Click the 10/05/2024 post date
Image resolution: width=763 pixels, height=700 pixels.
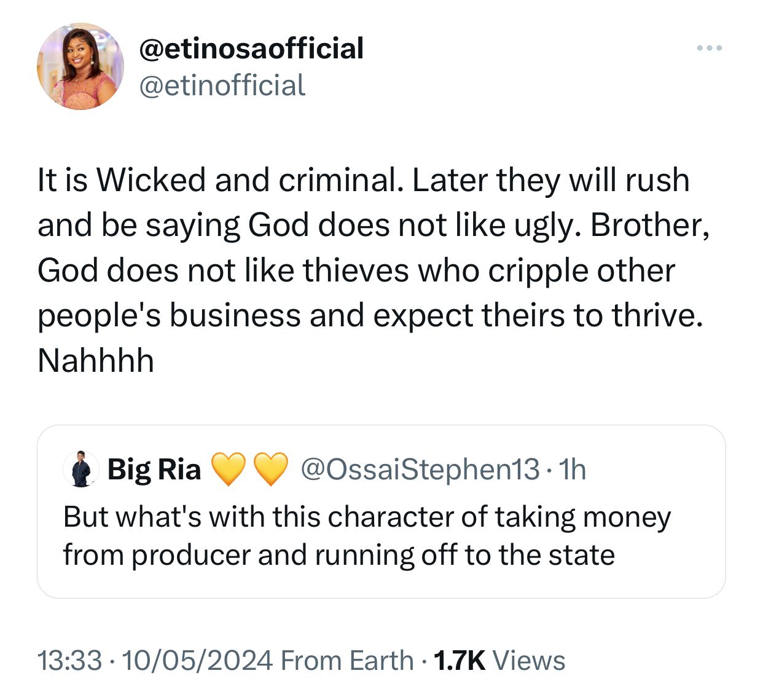[x=197, y=661]
